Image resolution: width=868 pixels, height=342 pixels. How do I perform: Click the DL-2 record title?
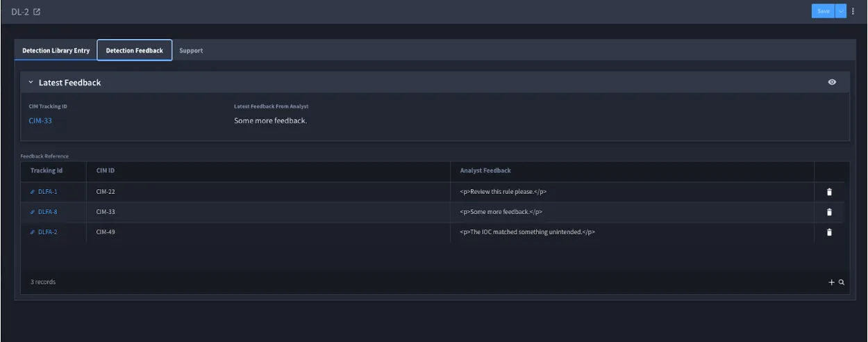pyautogui.click(x=19, y=12)
